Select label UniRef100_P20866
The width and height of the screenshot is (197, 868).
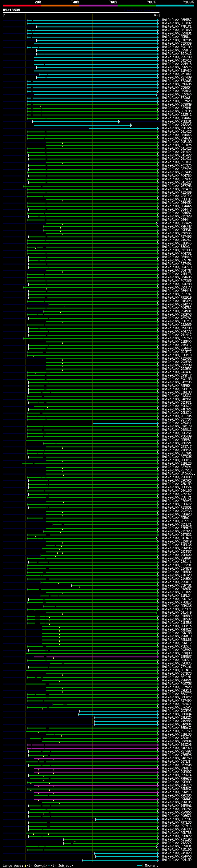(x=176, y=812)
